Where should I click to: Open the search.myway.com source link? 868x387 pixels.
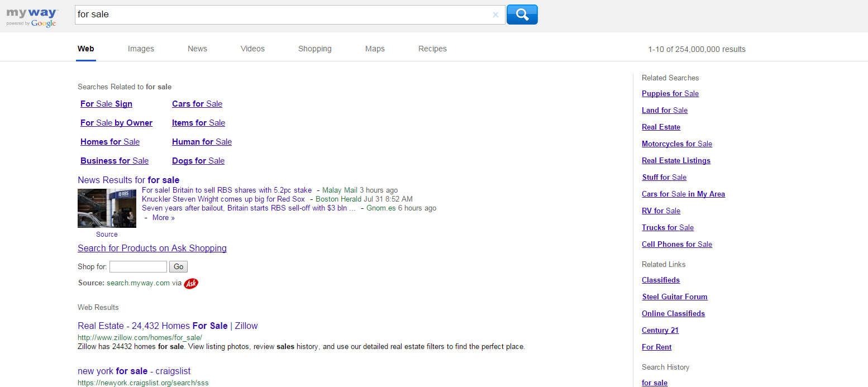138,283
